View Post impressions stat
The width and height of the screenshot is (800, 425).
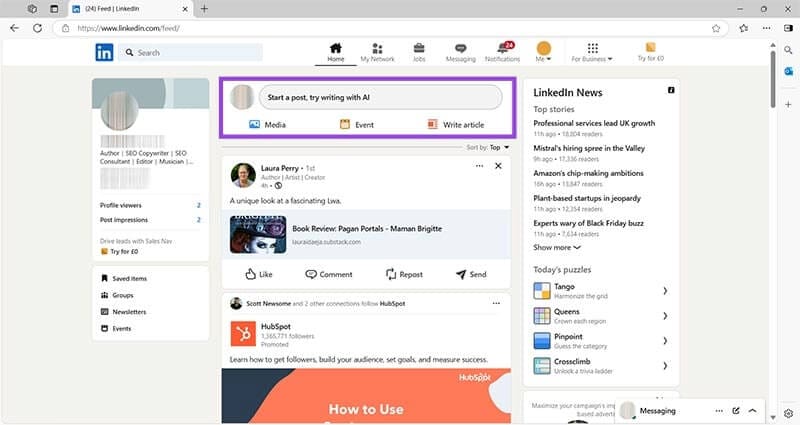tap(151, 220)
